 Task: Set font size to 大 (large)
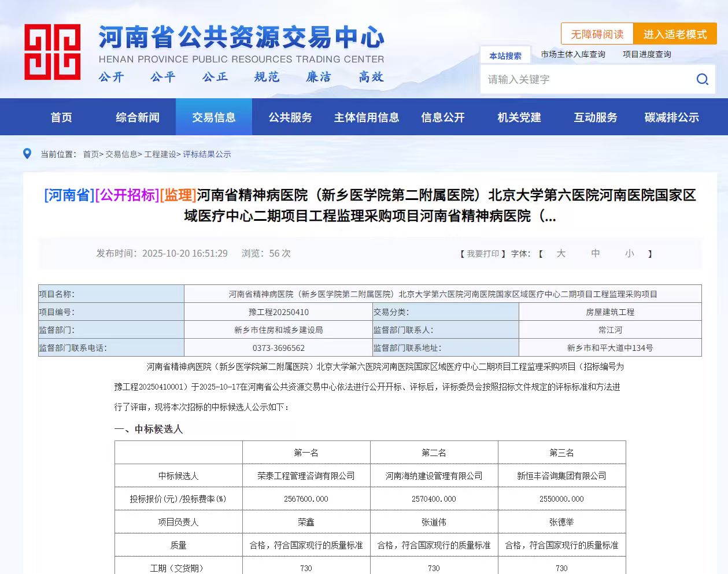pyautogui.click(x=560, y=254)
